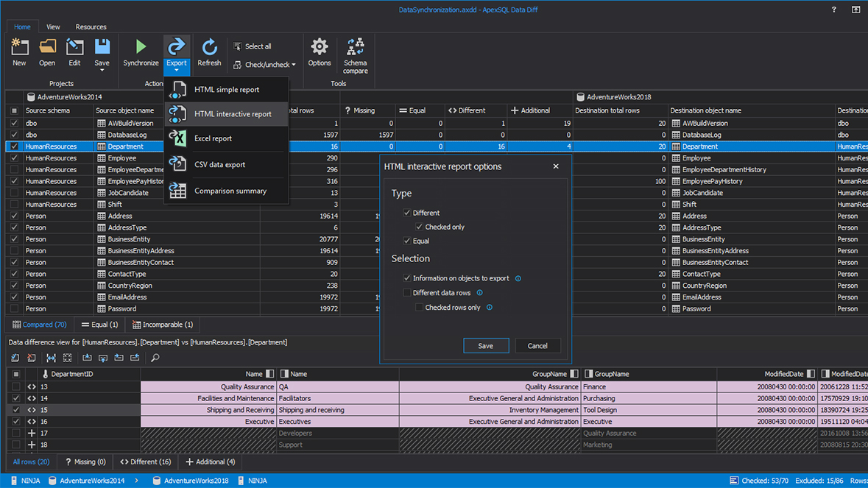
Task: Click the help question mark icon
Action: click(833, 10)
